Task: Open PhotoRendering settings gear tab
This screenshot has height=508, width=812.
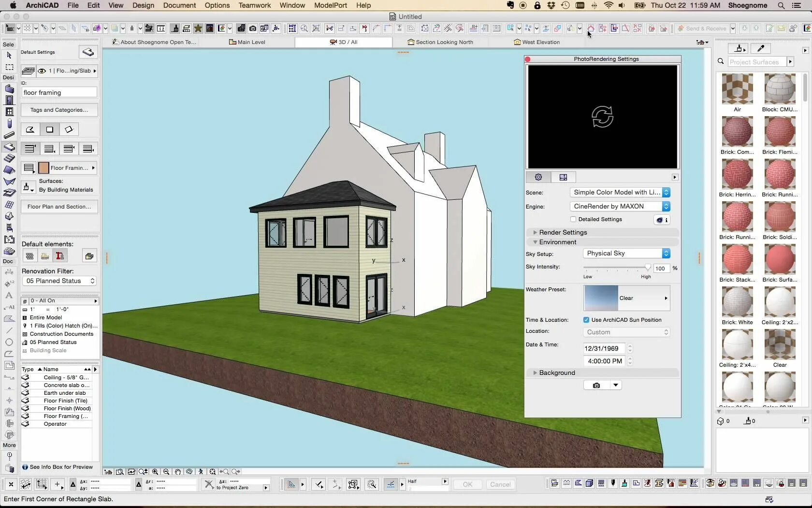Action: tap(538, 177)
